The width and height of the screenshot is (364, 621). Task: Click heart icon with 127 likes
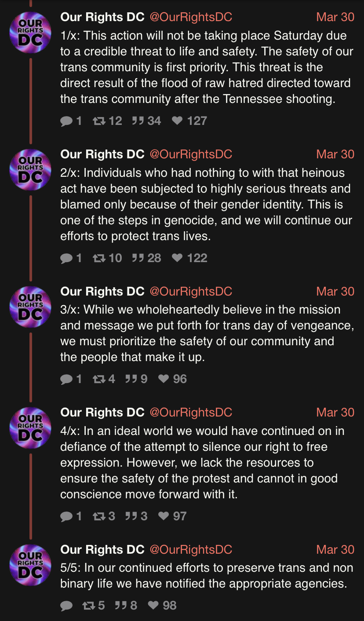point(177,121)
